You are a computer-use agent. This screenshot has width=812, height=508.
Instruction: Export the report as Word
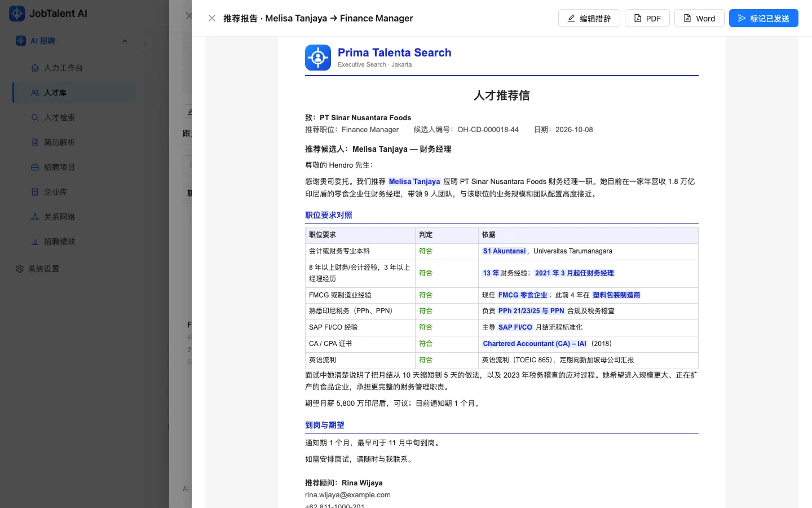699,18
